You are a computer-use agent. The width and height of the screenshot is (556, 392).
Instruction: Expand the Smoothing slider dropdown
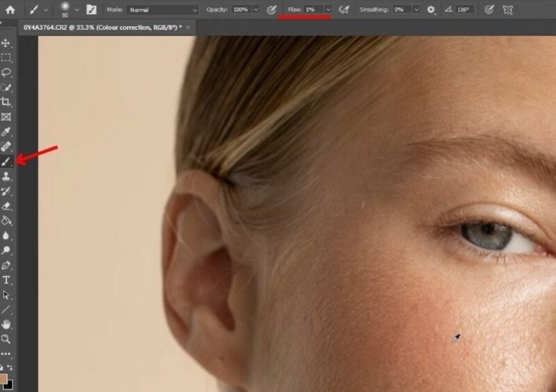tap(416, 10)
